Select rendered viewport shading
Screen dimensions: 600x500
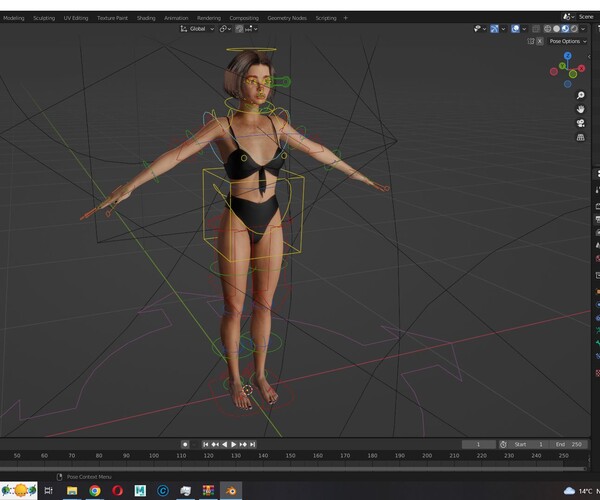[x=574, y=29]
